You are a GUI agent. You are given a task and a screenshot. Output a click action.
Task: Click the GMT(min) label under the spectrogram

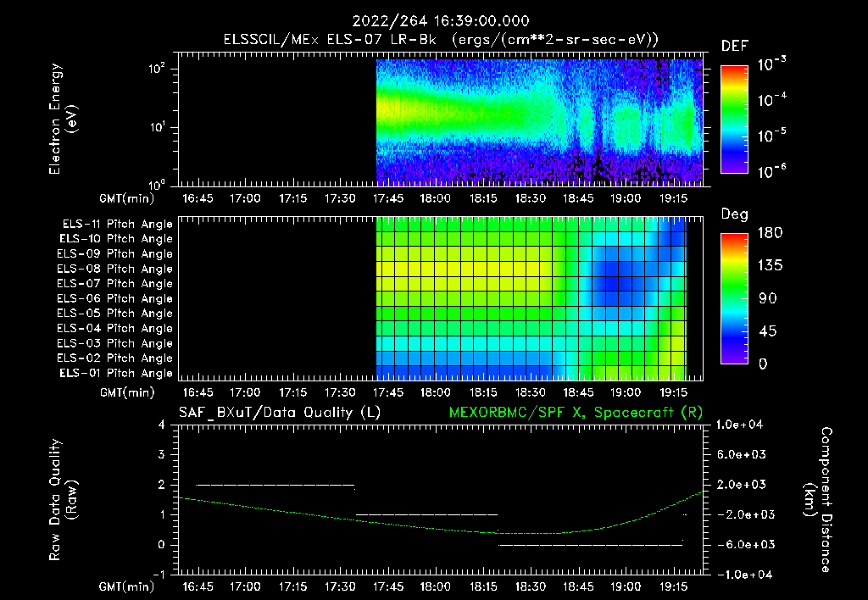click(127, 198)
